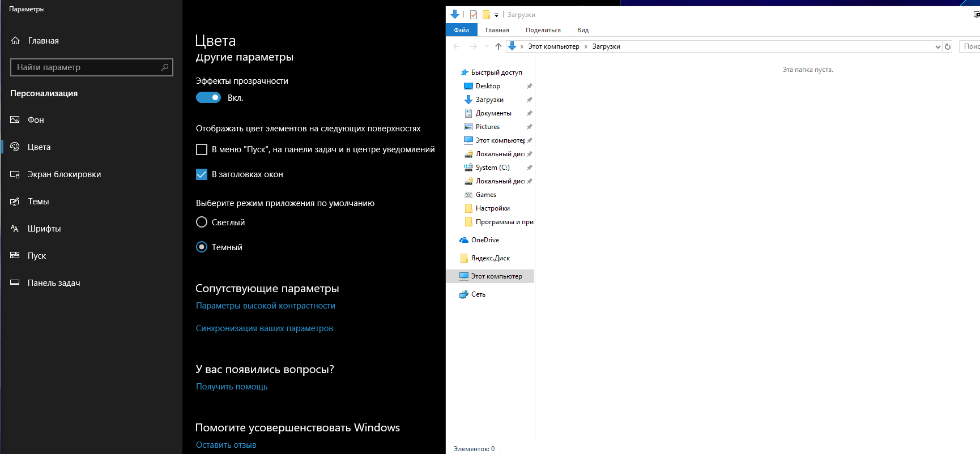Click Этот компьютер in the address breadcrumb
Viewport: 980px width, 454px height.
(554, 47)
